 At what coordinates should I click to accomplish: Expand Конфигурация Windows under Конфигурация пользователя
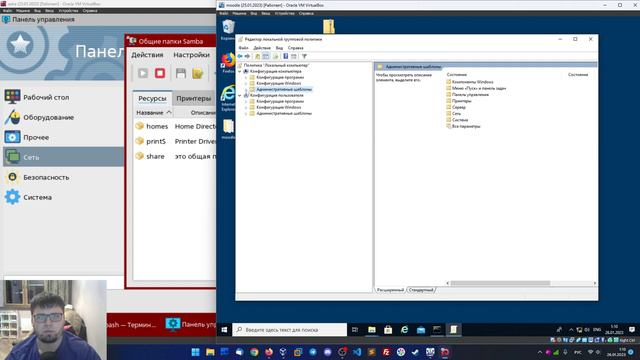click(x=246, y=107)
